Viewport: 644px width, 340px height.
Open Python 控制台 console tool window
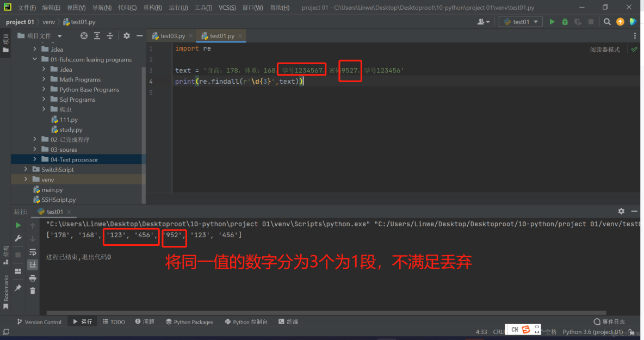[x=246, y=322]
